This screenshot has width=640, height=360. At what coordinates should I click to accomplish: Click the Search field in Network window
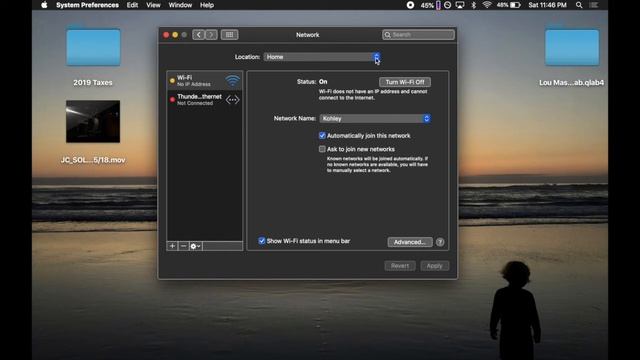pos(418,35)
